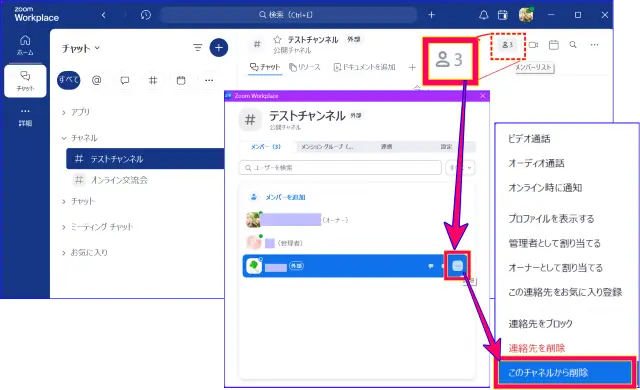This screenshot has width=640, height=390.
Task: Select the 管理者 member row
Action: click(358, 243)
